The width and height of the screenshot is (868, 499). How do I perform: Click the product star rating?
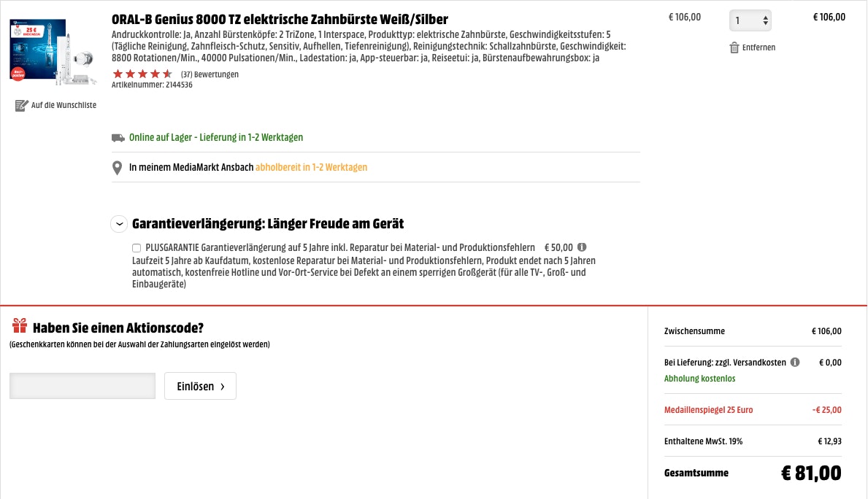(x=142, y=74)
